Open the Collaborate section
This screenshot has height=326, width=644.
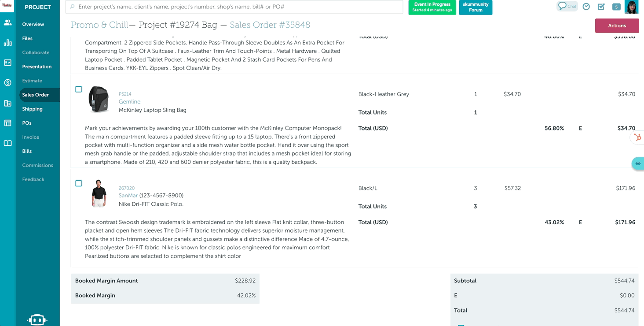pos(36,52)
